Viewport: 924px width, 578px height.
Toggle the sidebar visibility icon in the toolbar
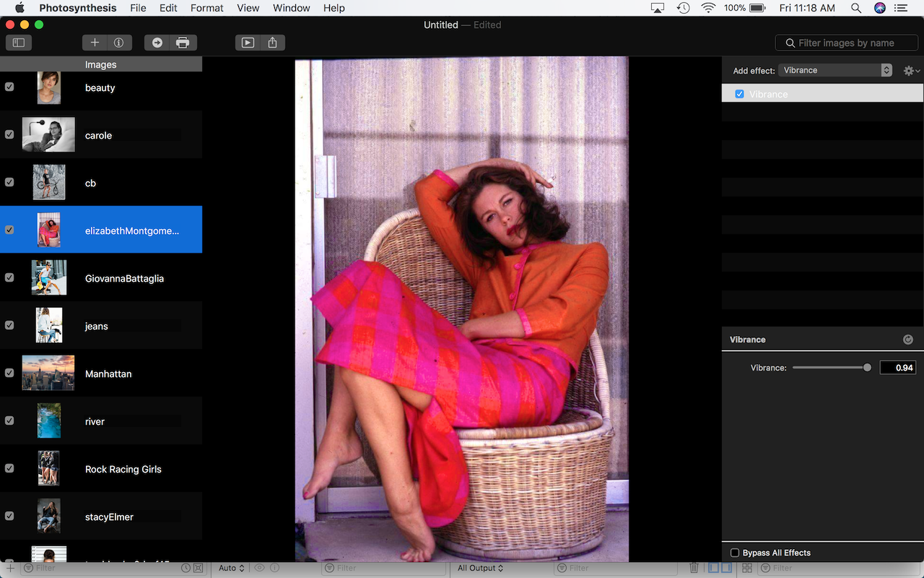[18, 43]
